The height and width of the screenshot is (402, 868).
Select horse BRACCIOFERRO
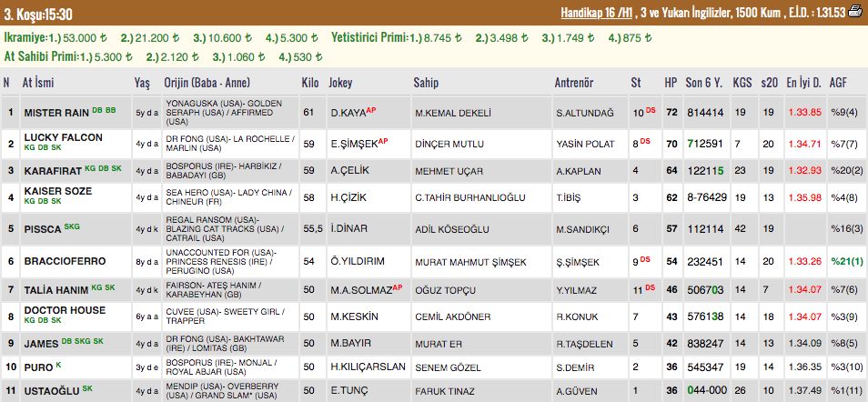pyautogui.click(x=65, y=261)
